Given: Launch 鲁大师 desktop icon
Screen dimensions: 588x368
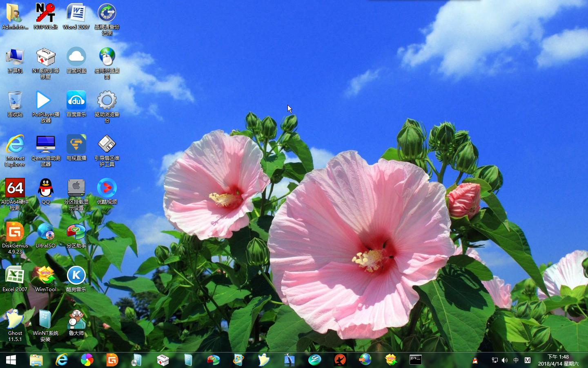Looking at the screenshot, I should (x=76, y=323).
